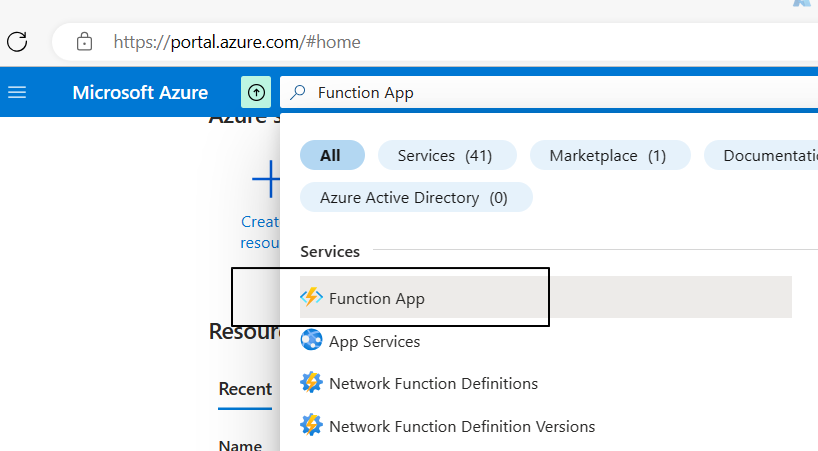Image resolution: width=818 pixels, height=451 pixels.
Task: Open the App Services search result
Action: click(375, 342)
